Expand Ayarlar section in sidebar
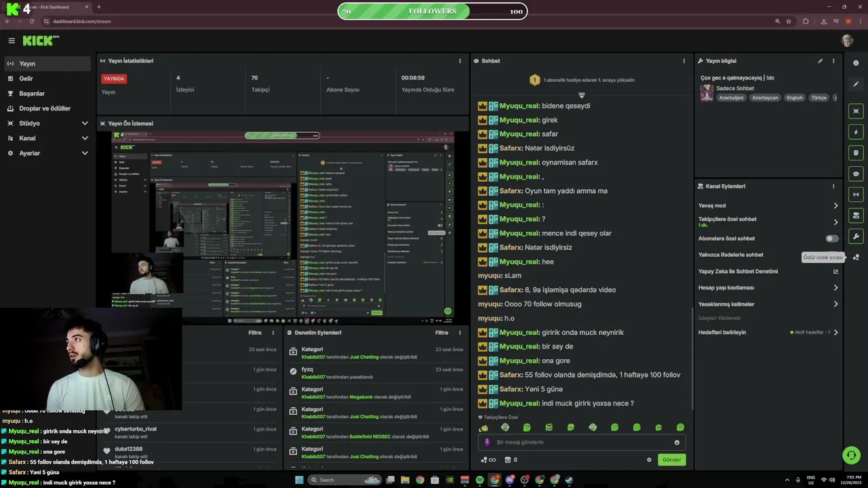868x488 pixels. pyautogui.click(x=85, y=153)
